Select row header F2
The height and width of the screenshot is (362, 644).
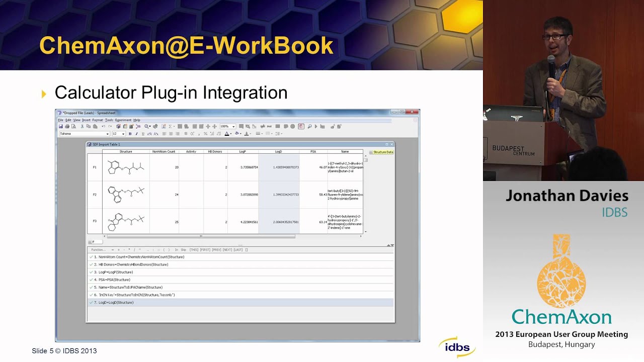click(x=95, y=195)
